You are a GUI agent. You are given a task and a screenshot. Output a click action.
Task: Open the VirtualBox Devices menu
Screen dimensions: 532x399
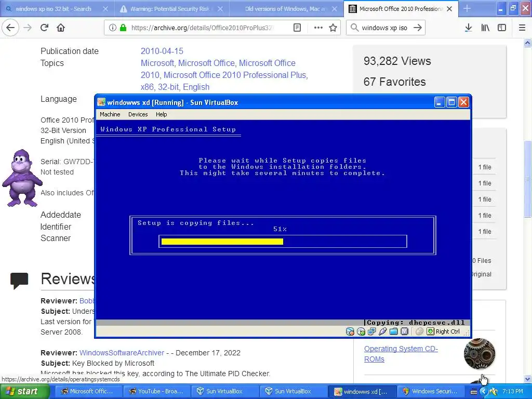click(138, 114)
